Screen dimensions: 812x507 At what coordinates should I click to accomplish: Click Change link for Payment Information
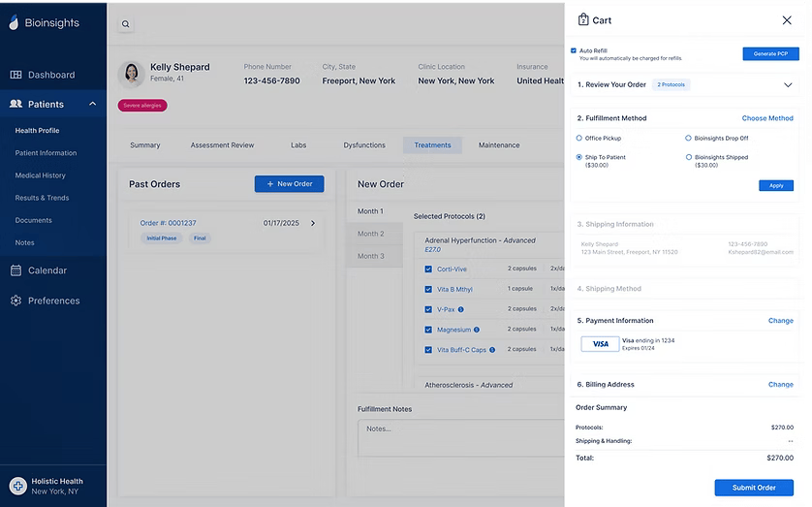[780, 321]
